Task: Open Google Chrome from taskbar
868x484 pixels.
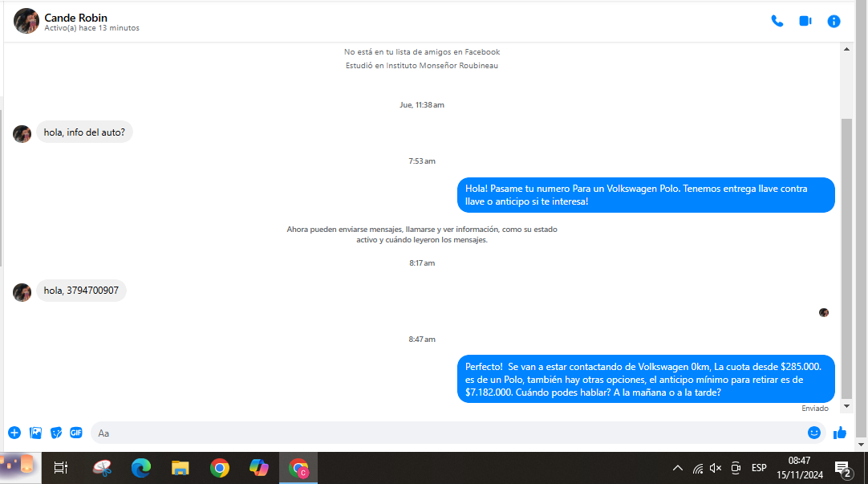Action: [x=220, y=468]
